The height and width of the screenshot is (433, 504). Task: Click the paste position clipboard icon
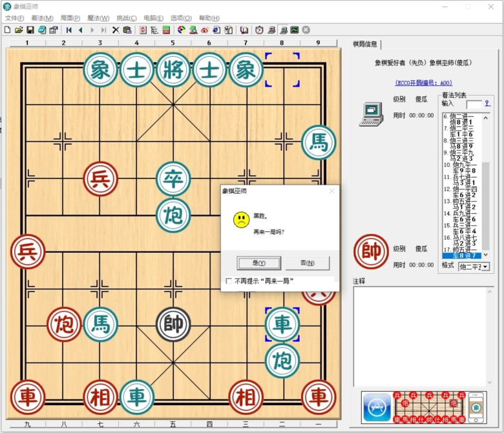click(x=127, y=30)
